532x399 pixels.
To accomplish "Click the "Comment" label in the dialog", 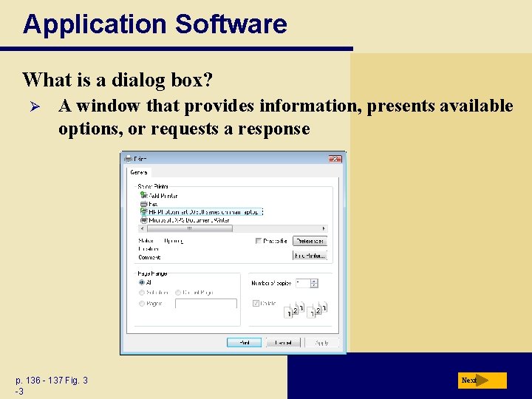I will (x=149, y=257).
